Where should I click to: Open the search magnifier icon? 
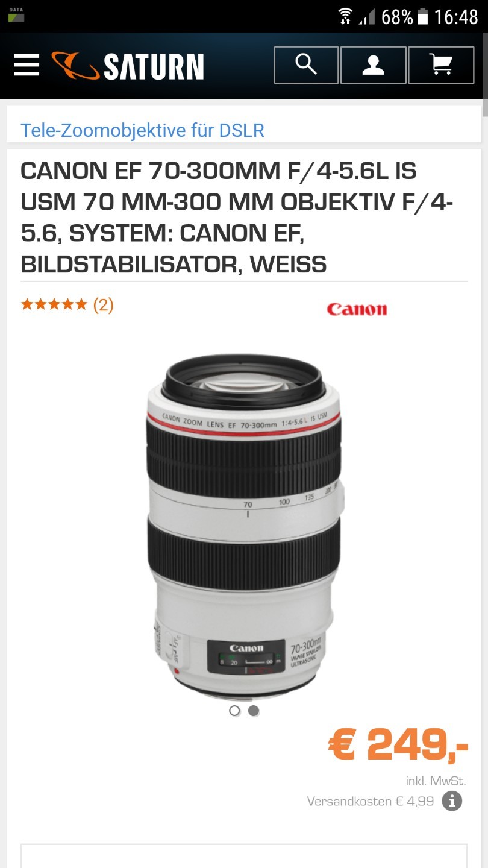[306, 65]
